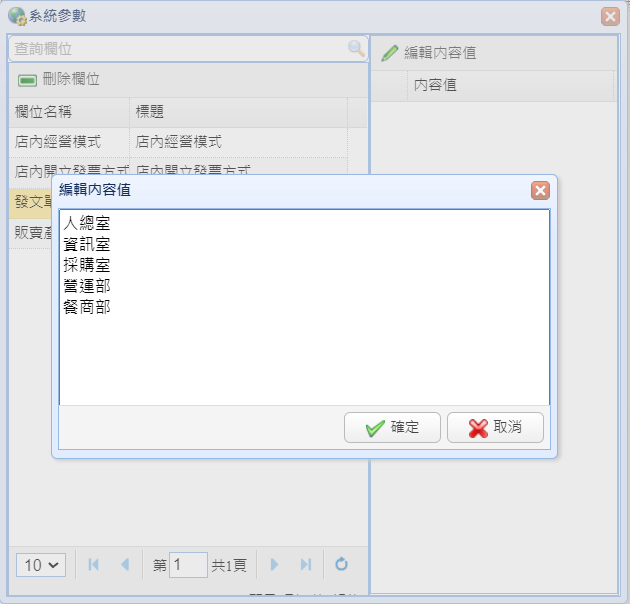Click the 系統參數 globe gear icon
This screenshot has height=604, width=630.
click(17, 16)
